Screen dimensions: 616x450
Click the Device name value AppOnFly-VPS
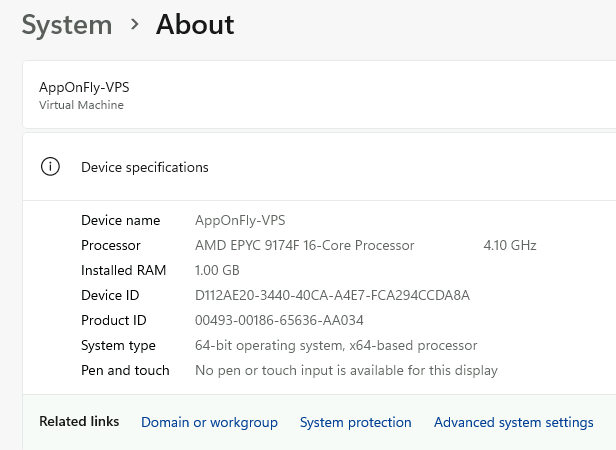coord(240,220)
